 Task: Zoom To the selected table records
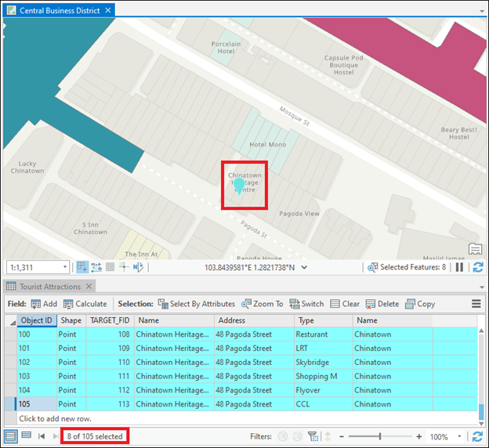(262, 304)
